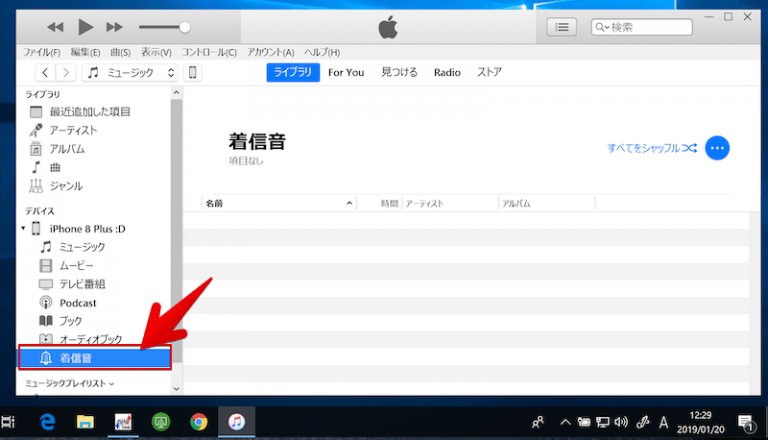This screenshot has height=440, width=768.
Task: Click the Apple logo in the header
Action: click(388, 27)
